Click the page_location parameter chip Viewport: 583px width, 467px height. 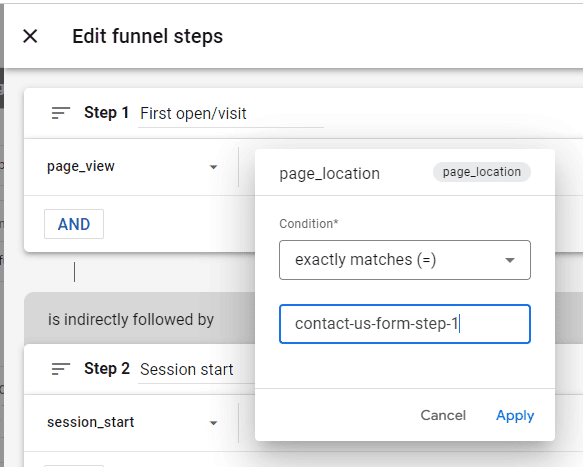[481, 172]
